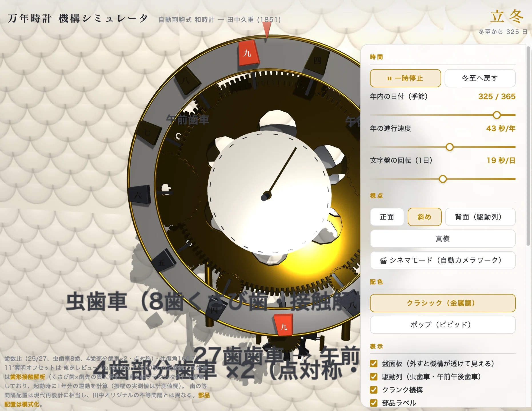The width and height of the screenshot is (532, 411).
Task: Click the clapperboard icon in シネマモード button
Action: pyautogui.click(x=383, y=260)
